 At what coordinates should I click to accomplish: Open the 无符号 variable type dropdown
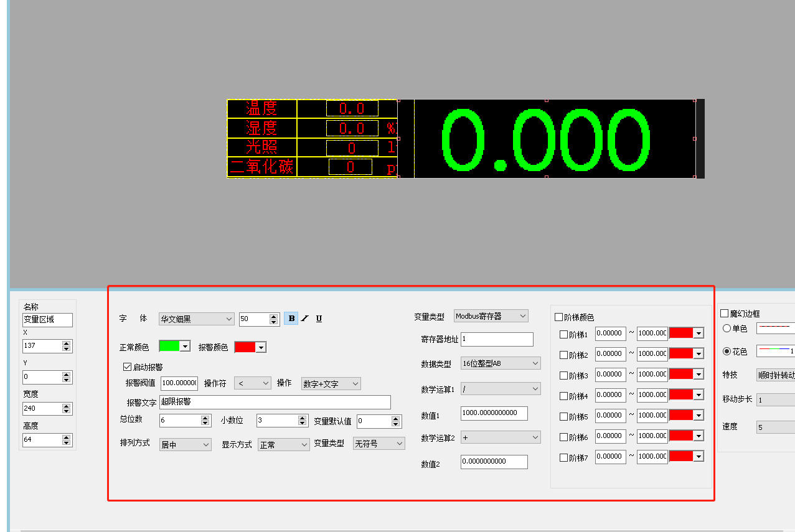(x=379, y=444)
